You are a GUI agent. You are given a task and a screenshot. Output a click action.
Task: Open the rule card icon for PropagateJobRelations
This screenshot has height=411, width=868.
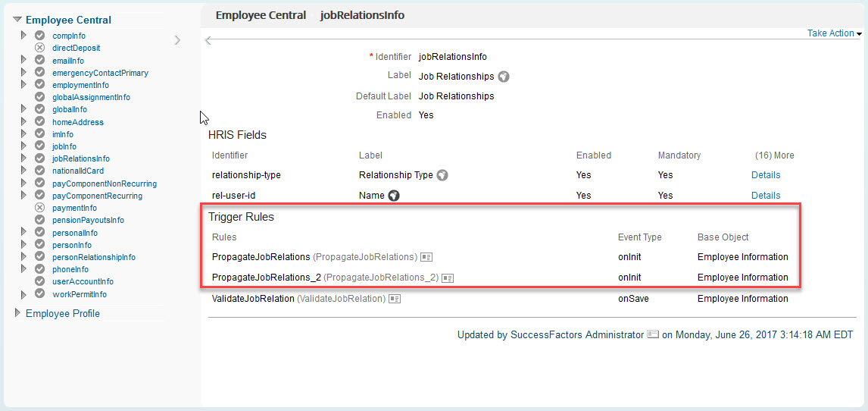[426, 257]
